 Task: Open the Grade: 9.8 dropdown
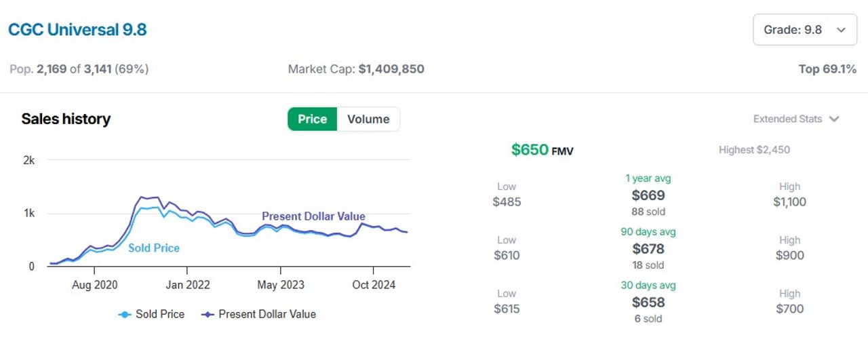(x=805, y=30)
